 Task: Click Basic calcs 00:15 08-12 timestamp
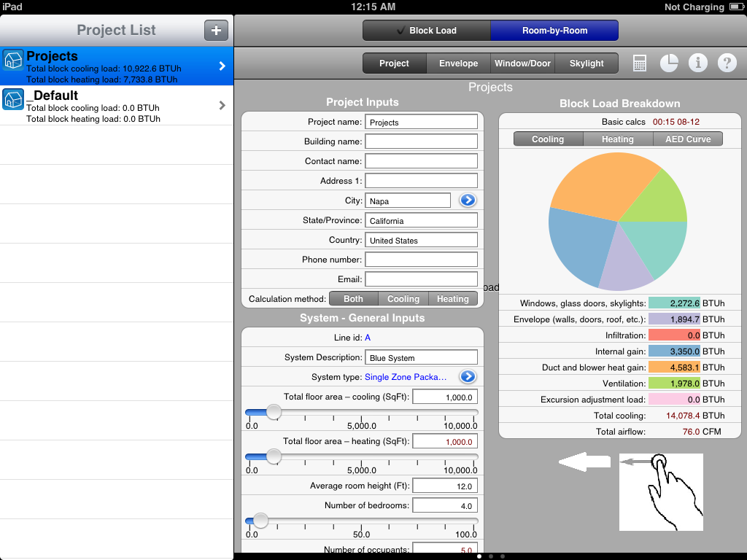[x=676, y=122]
